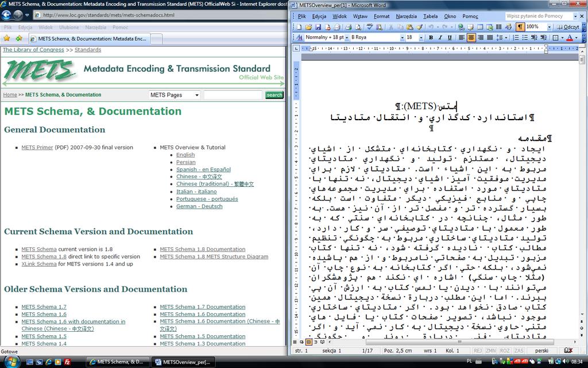Save the Word document with the floppy icon
The image size is (588, 368).
pyautogui.click(x=318, y=27)
